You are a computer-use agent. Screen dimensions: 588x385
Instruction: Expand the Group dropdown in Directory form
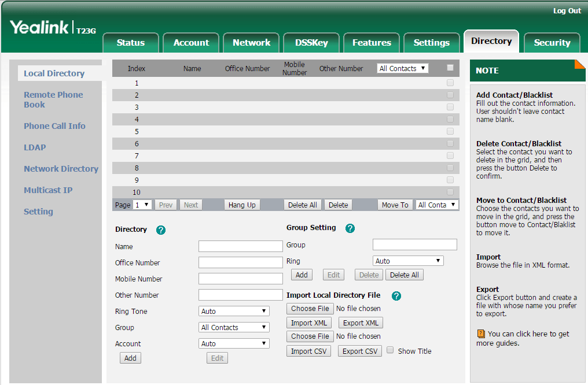click(x=234, y=327)
